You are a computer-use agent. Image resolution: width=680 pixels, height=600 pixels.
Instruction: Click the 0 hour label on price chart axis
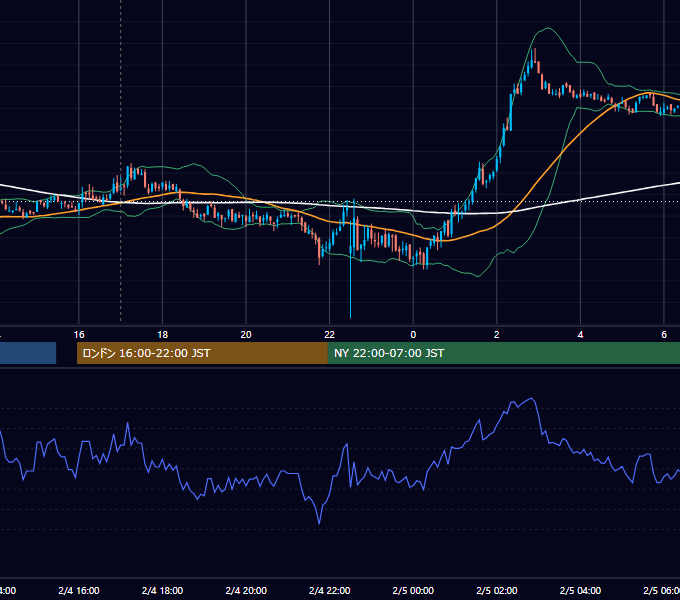point(413,335)
